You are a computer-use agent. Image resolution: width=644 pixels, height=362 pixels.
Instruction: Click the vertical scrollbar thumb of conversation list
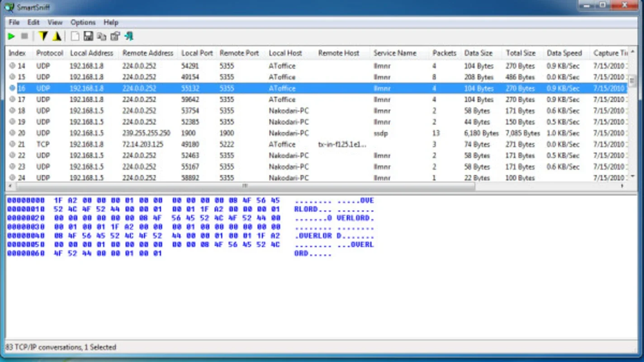click(632, 81)
